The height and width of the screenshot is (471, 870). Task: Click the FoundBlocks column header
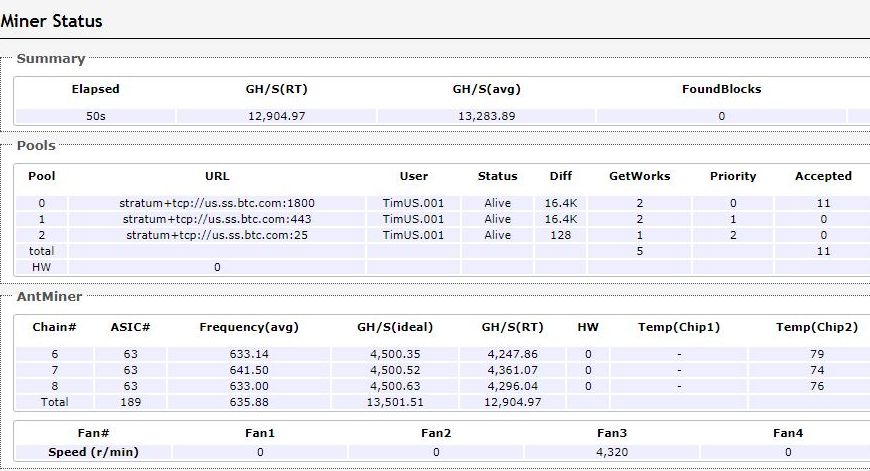point(721,89)
